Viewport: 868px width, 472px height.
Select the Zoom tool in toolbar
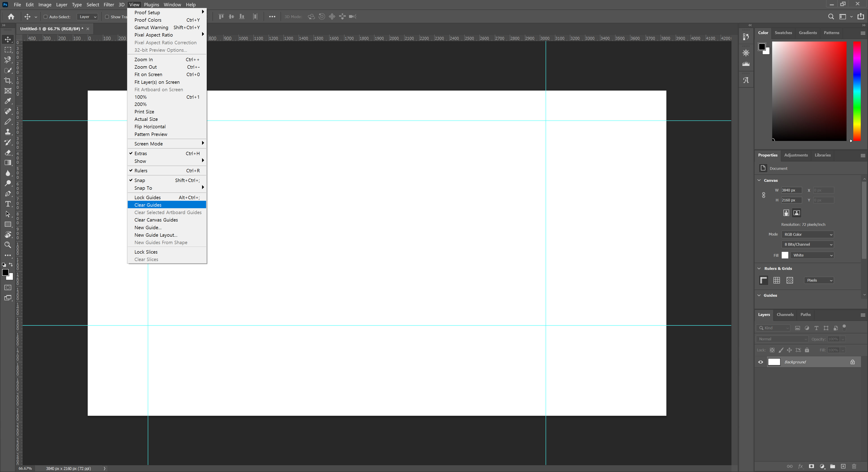pyautogui.click(x=8, y=245)
